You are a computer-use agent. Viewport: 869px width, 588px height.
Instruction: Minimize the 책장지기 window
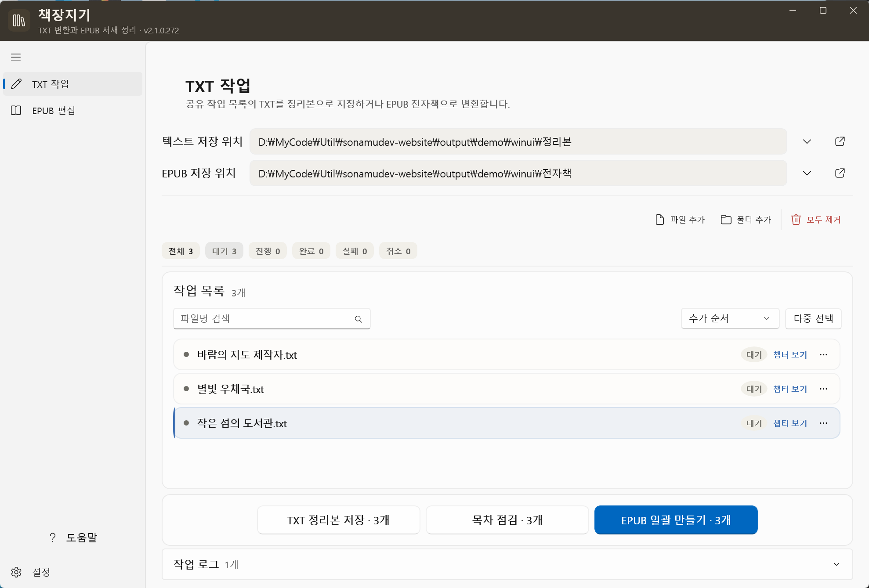[793, 11]
